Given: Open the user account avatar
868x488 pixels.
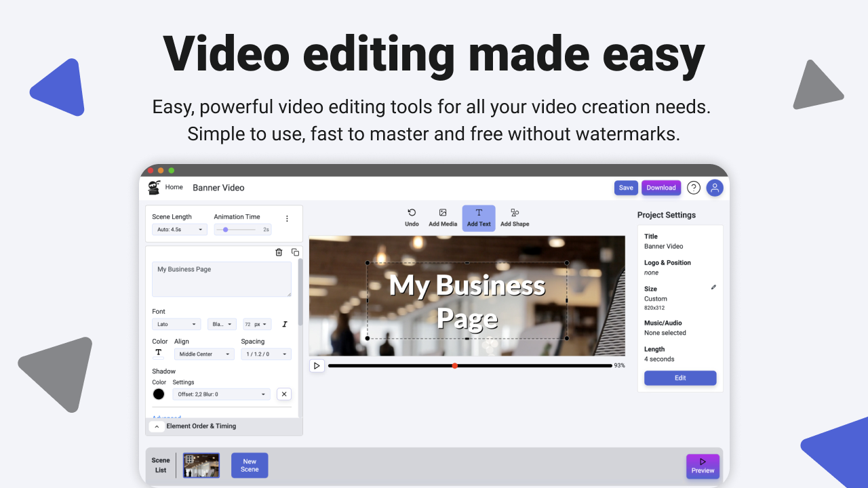Looking at the screenshot, I should [x=715, y=188].
